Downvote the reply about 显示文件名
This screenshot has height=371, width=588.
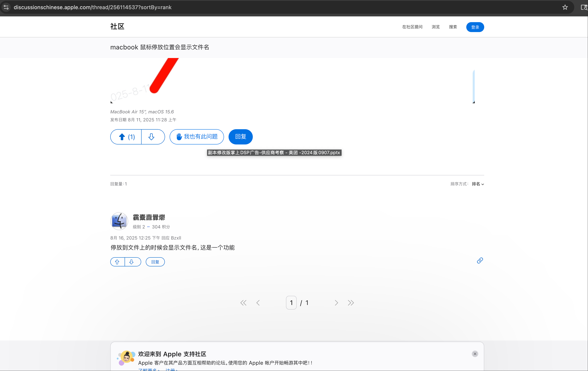[x=131, y=262]
